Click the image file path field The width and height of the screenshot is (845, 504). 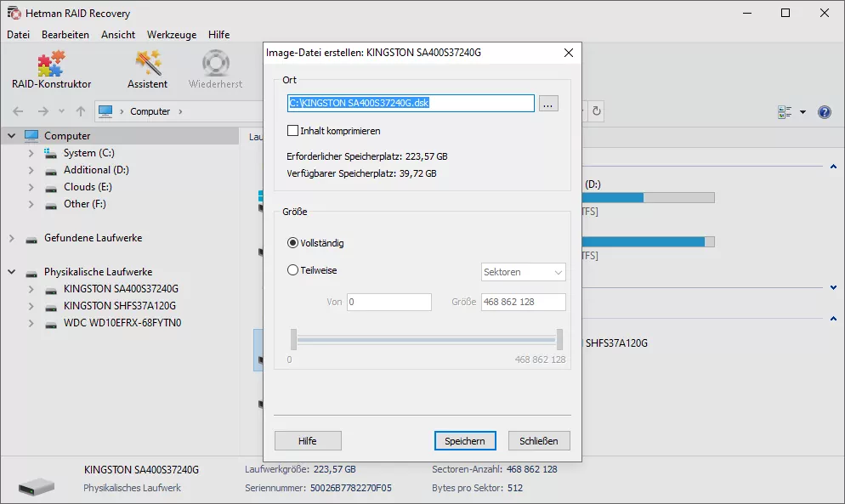[x=411, y=103]
